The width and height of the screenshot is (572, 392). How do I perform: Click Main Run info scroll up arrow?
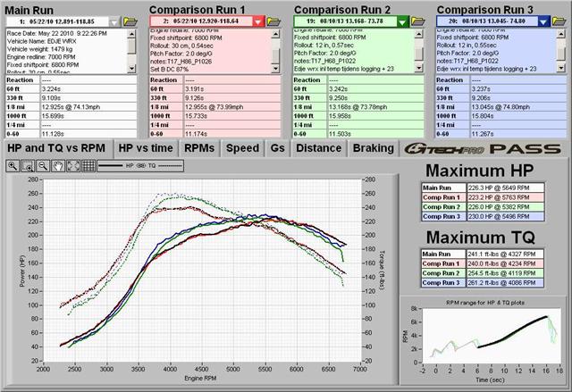click(x=131, y=34)
